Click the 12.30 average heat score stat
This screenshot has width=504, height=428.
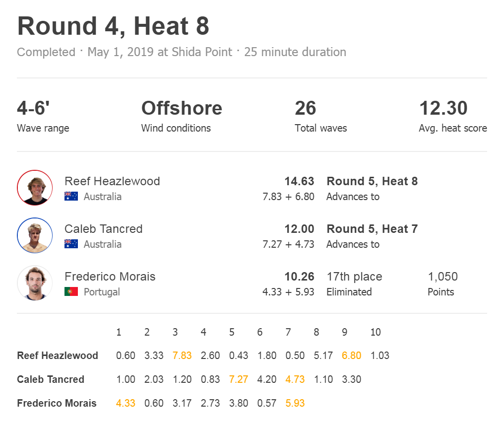click(443, 108)
